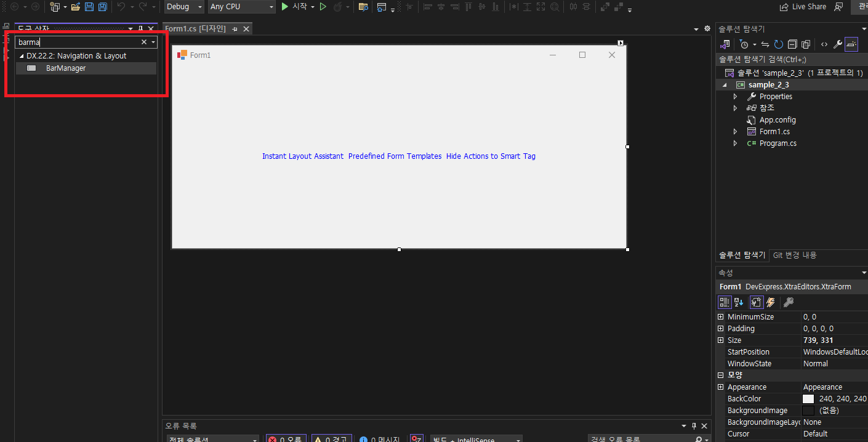868x442 pixels.
Task: Click the Save All double-disk icon
Action: (103, 7)
